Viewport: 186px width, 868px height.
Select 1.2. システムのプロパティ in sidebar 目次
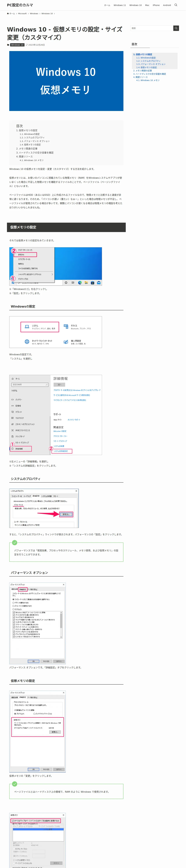coord(148,61)
